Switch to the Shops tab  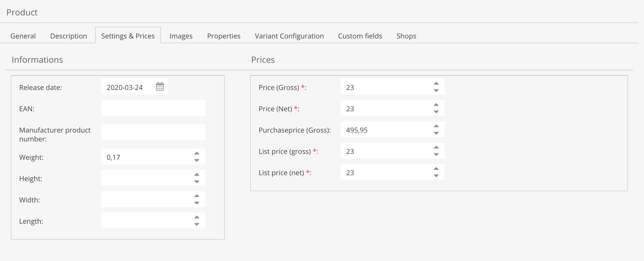[406, 36]
